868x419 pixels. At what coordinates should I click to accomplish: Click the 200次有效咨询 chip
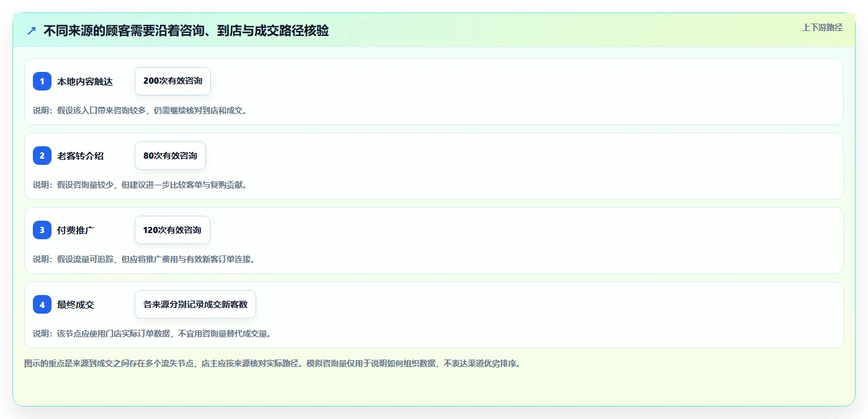tap(172, 81)
